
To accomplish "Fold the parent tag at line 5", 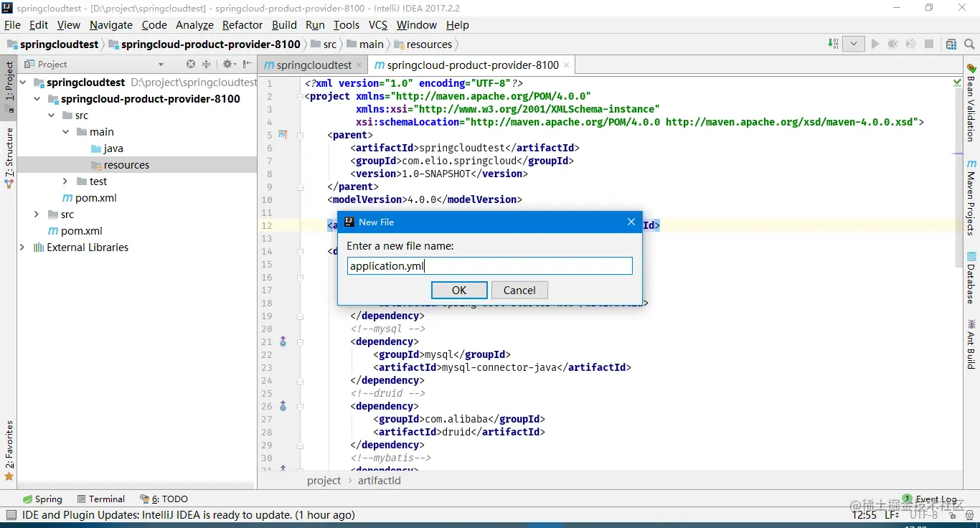I will (301, 135).
